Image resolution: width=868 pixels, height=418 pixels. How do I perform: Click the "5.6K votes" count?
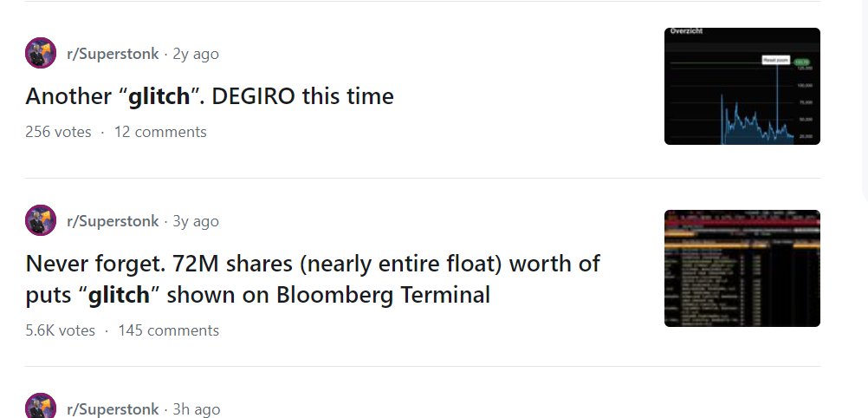61,330
